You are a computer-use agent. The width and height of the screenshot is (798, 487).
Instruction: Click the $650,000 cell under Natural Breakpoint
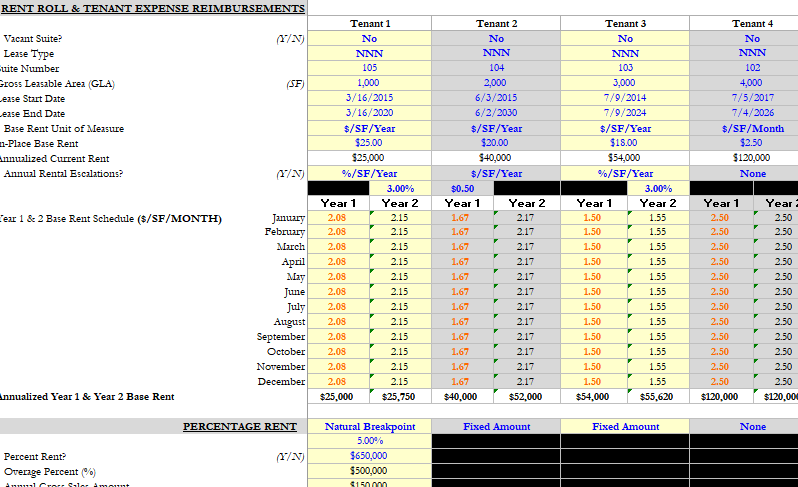[370, 456]
